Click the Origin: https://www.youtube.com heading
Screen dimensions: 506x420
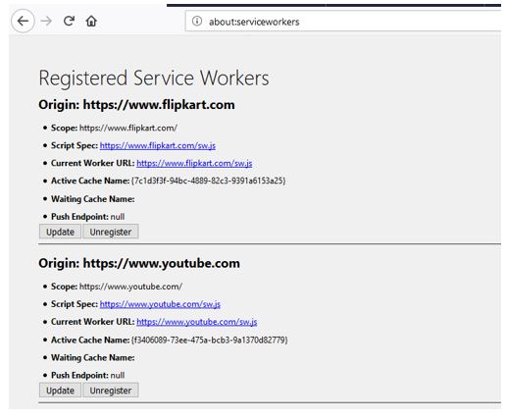139,264
